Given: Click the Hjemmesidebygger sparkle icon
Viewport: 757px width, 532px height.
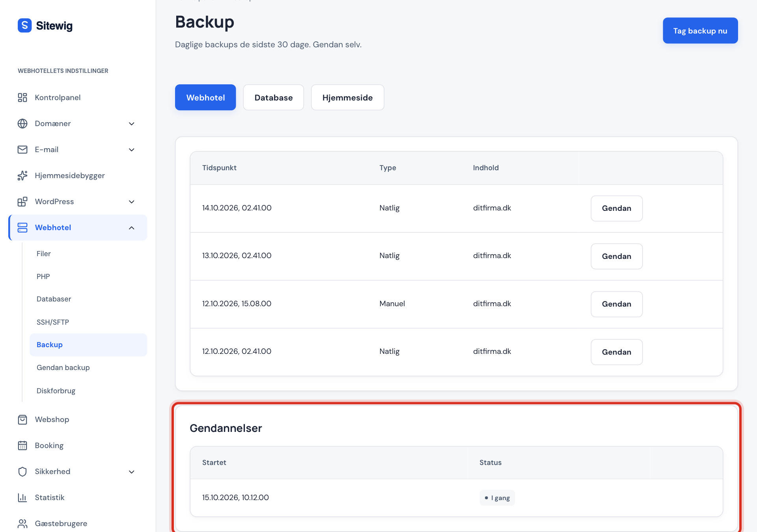Looking at the screenshot, I should [22, 175].
